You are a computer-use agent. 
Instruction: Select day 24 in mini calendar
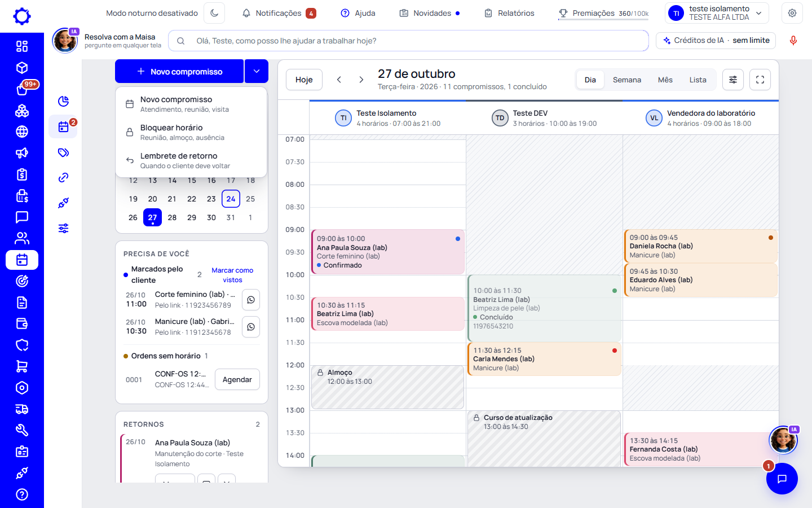point(231,199)
